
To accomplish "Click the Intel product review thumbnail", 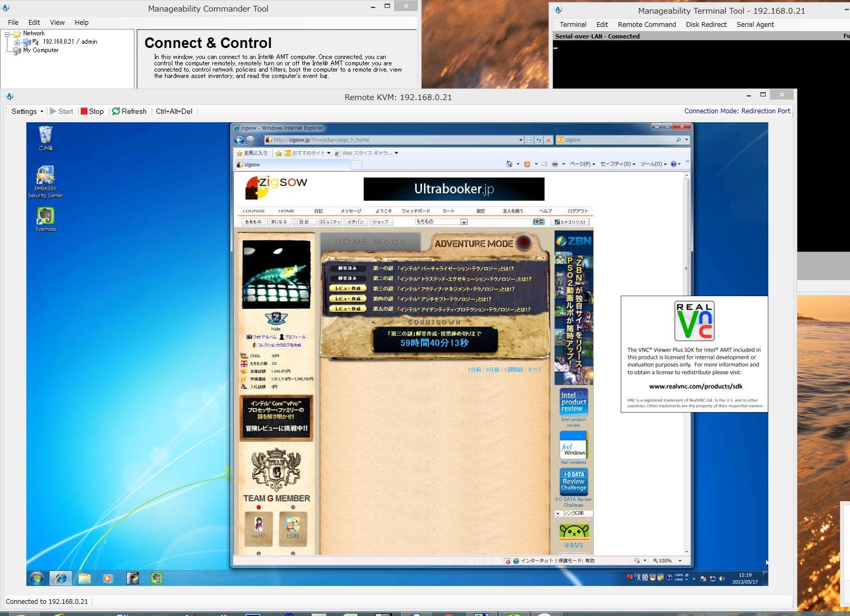I will pyautogui.click(x=573, y=403).
